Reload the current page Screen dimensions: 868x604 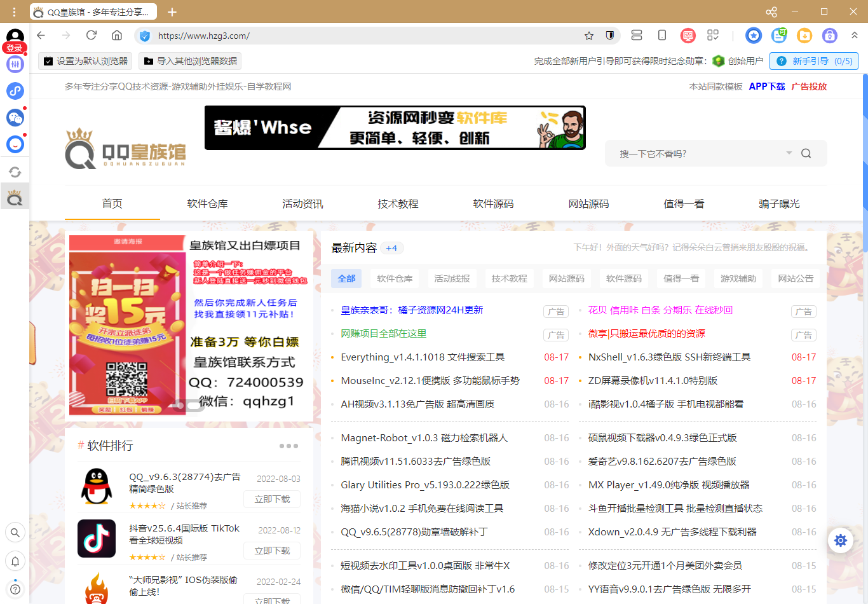[x=92, y=36]
